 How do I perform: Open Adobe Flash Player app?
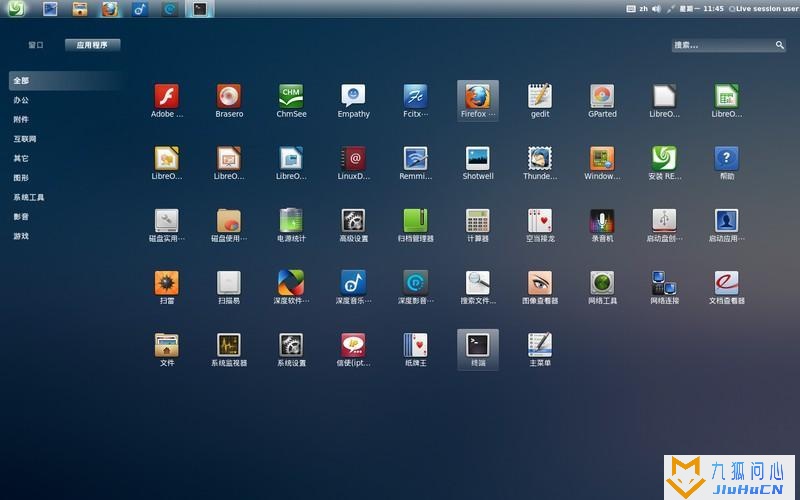click(167, 101)
